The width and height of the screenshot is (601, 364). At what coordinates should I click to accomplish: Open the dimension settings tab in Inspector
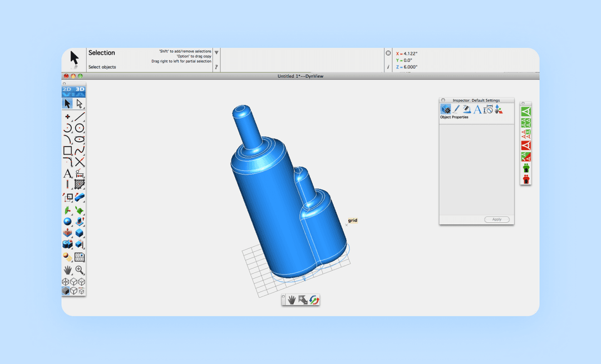(488, 109)
